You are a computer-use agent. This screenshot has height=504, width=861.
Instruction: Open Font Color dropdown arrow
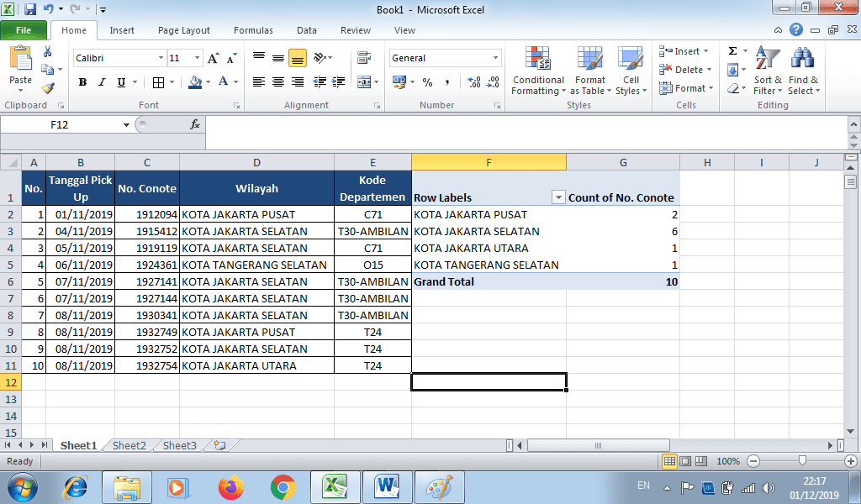236,82
